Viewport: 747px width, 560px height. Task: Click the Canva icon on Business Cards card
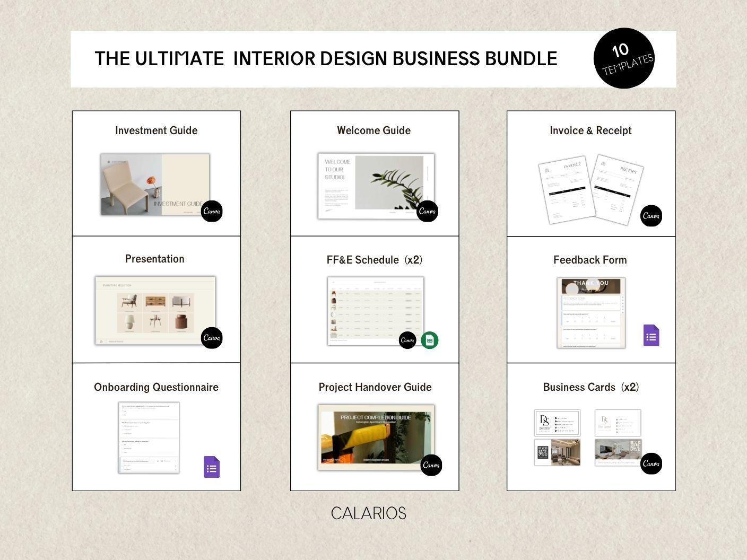coord(651,463)
